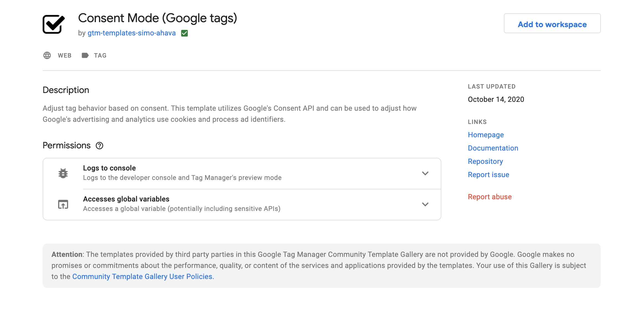644x310 pixels.
Task: Open Community Template Gallery User Policies link
Action: coord(143,277)
